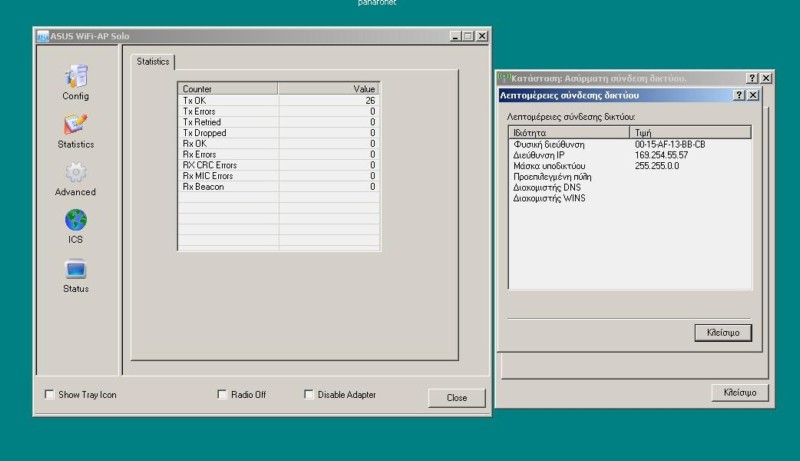Viewport: 800px width, 461px height.
Task: Click the help button of network details dialog
Action: point(739,95)
